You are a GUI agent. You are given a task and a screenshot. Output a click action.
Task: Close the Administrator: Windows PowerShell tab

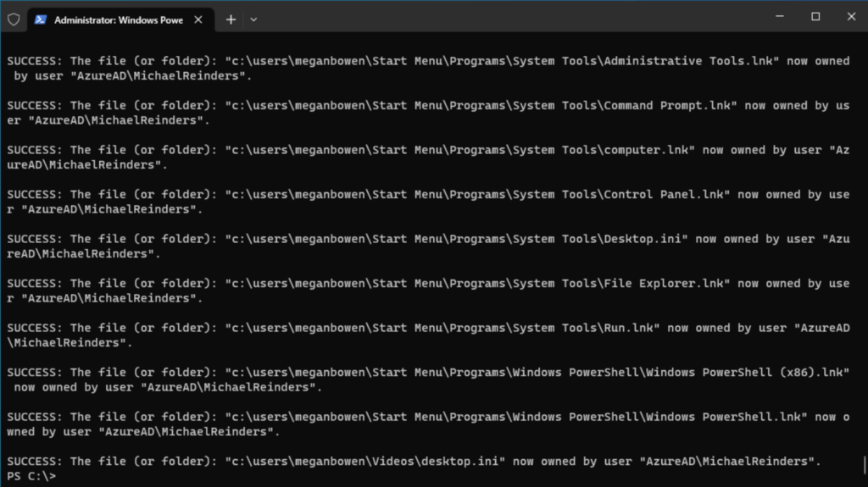[198, 20]
